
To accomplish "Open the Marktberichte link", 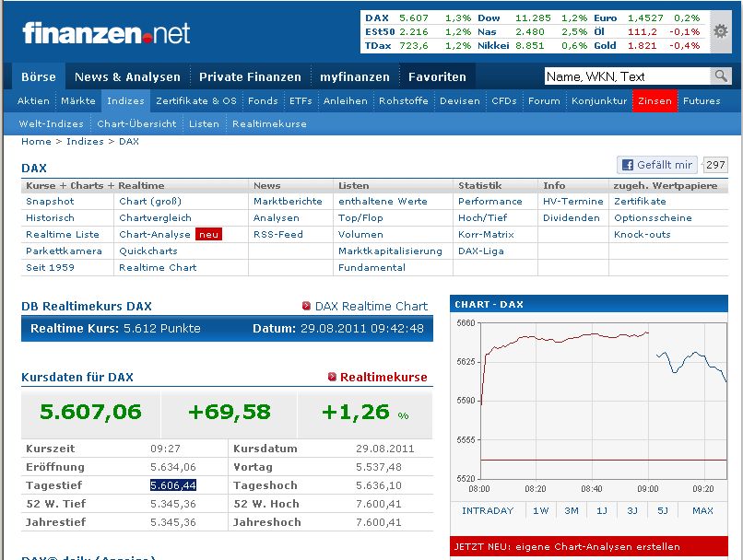I will [x=288, y=201].
